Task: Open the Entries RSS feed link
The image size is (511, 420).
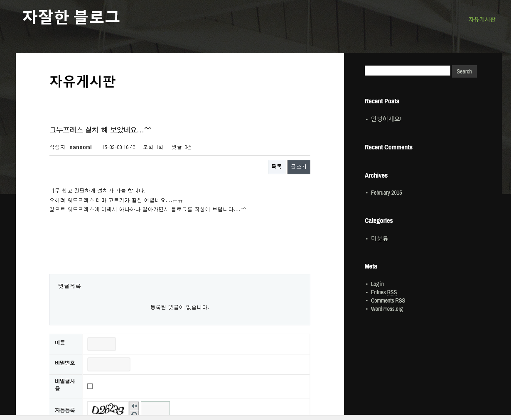Action: (x=383, y=292)
